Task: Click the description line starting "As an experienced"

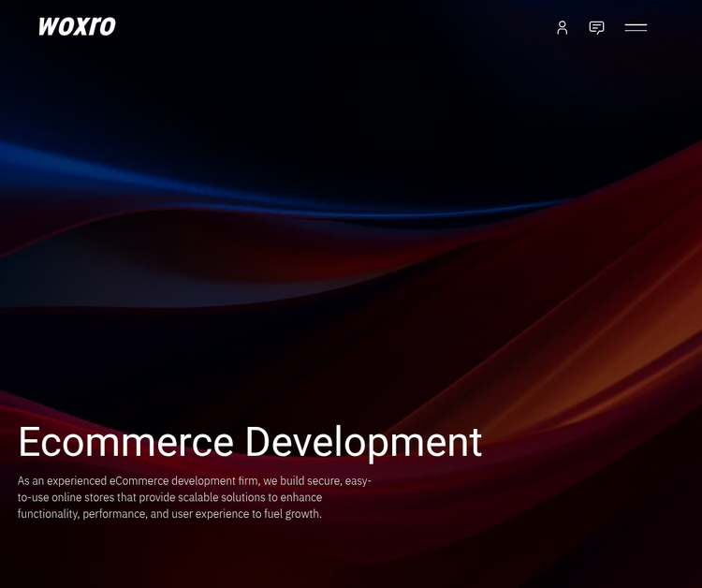Action: pos(194,480)
